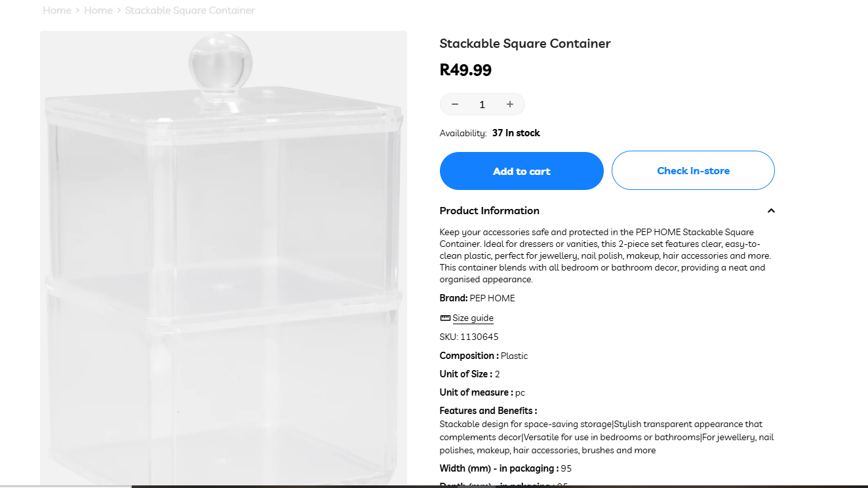Image resolution: width=868 pixels, height=488 pixels.
Task: Click the Product Information section heading
Action: coord(489,211)
